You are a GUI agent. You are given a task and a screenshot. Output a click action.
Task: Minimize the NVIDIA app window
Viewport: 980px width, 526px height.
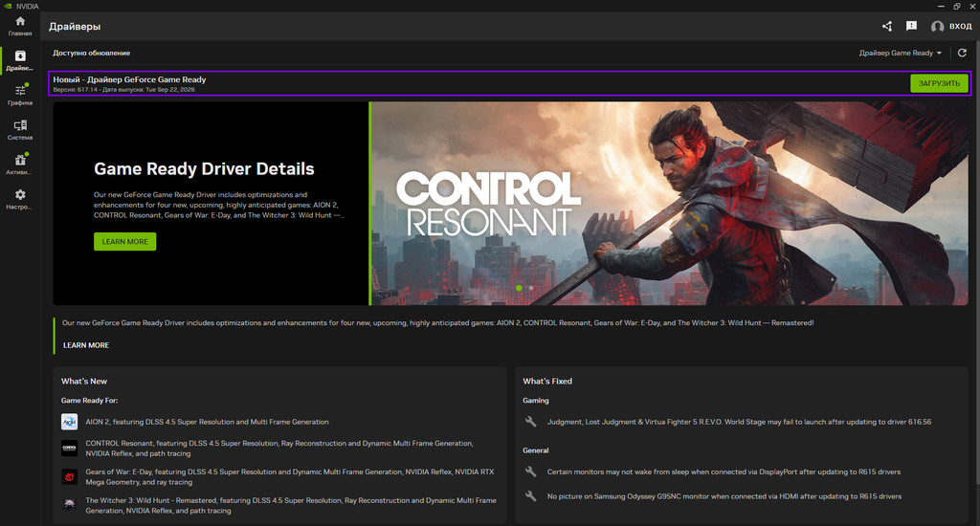(941, 6)
